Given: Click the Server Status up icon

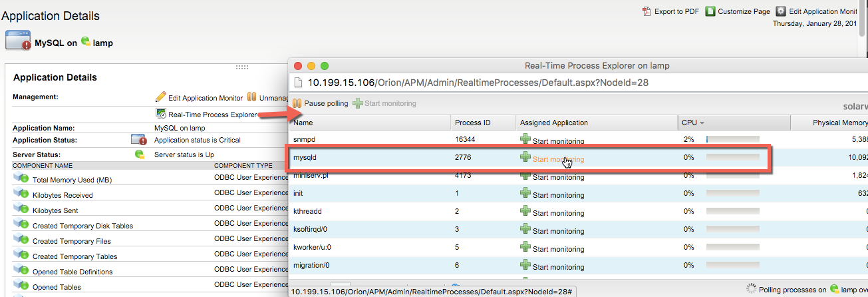Looking at the screenshot, I should (140, 154).
